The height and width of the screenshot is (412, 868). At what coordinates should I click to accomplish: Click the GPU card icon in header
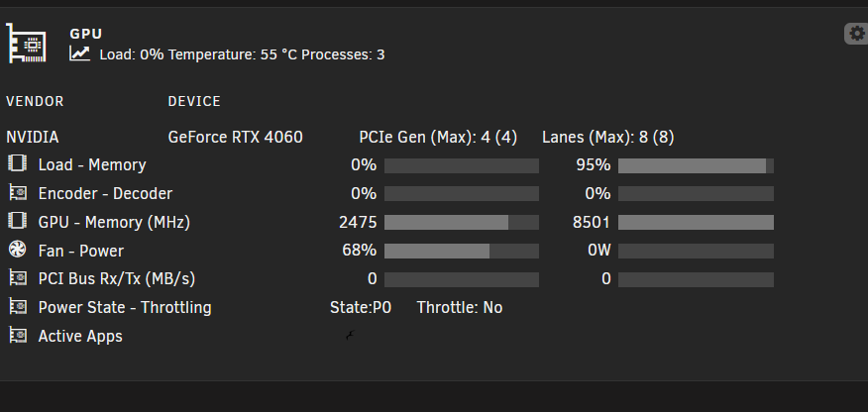(26, 44)
